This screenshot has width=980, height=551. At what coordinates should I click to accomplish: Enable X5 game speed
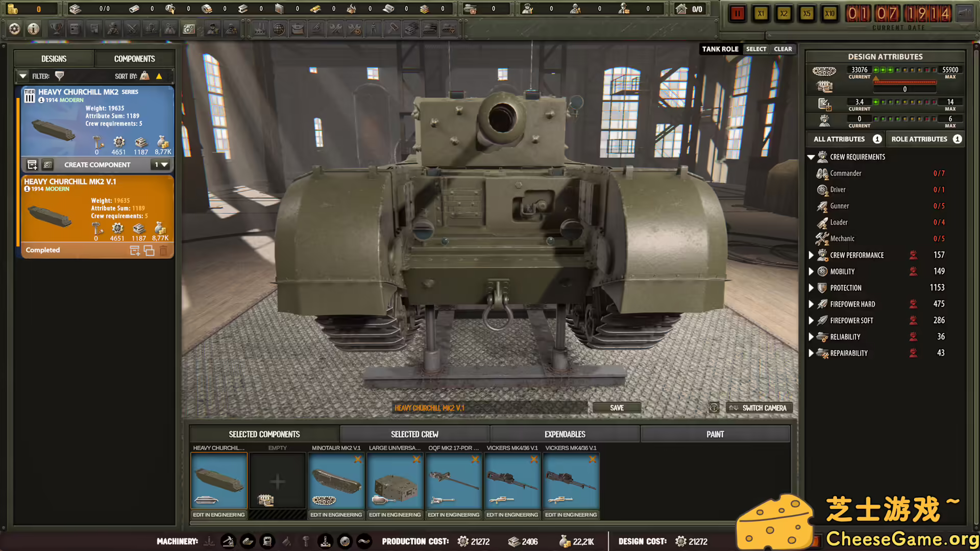point(806,14)
